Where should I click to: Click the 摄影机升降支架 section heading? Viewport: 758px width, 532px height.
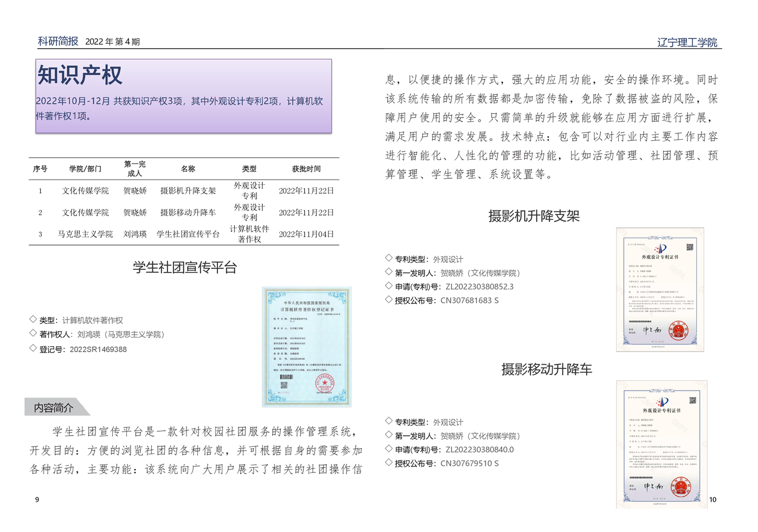pyautogui.click(x=534, y=216)
